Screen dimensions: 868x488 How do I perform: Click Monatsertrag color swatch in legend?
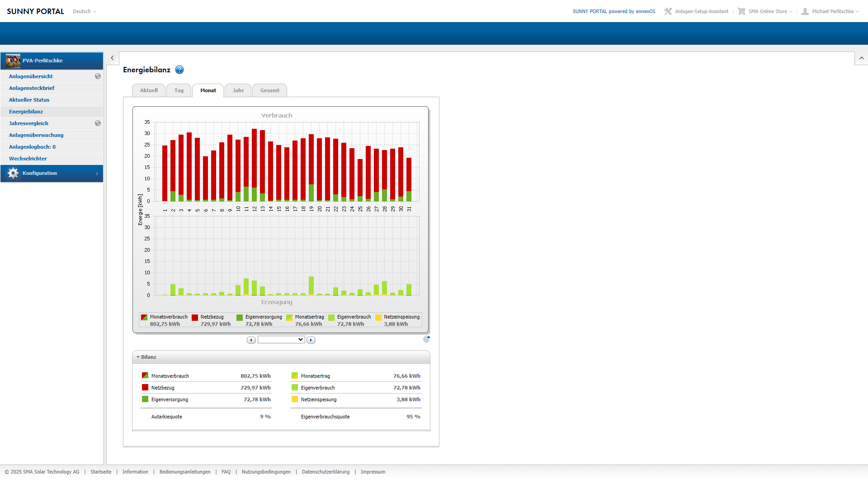point(289,318)
